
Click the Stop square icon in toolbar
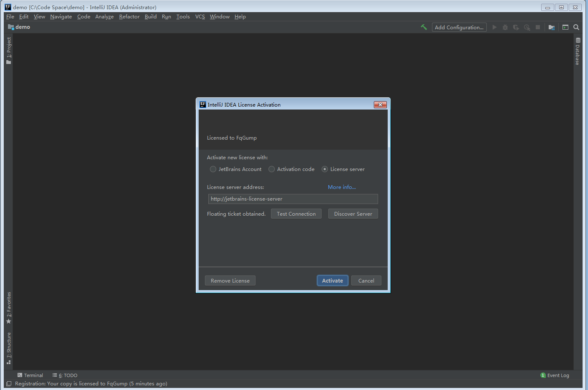click(538, 27)
